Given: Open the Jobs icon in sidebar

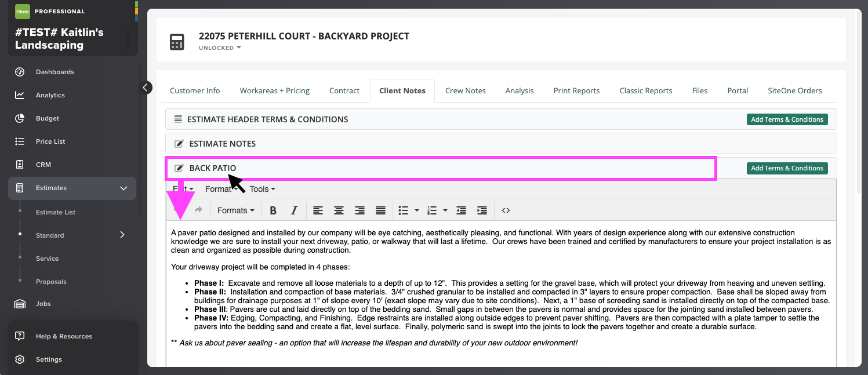Looking at the screenshot, I should coord(20,304).
